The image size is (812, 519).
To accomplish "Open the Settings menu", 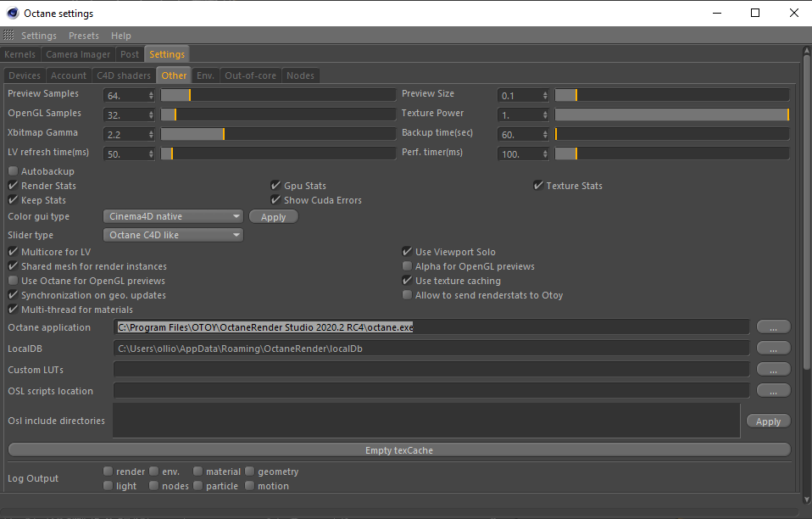I will coord(39,36).
